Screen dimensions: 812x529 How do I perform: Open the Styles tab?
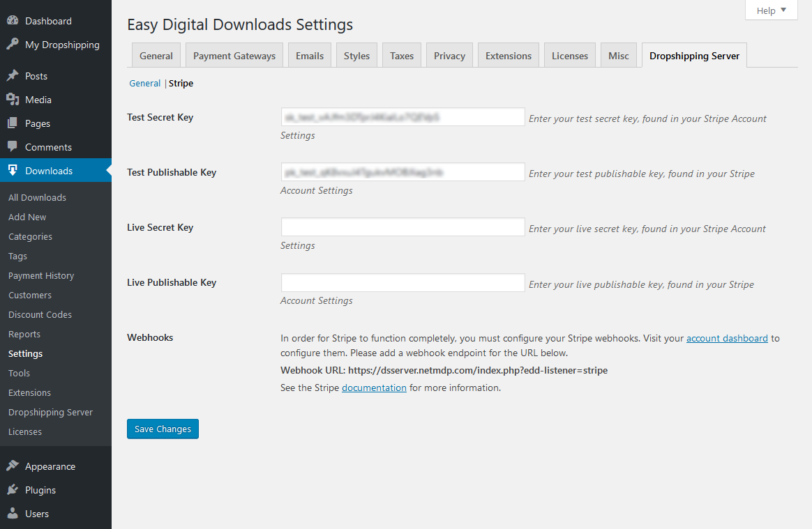tap(356, 55)
